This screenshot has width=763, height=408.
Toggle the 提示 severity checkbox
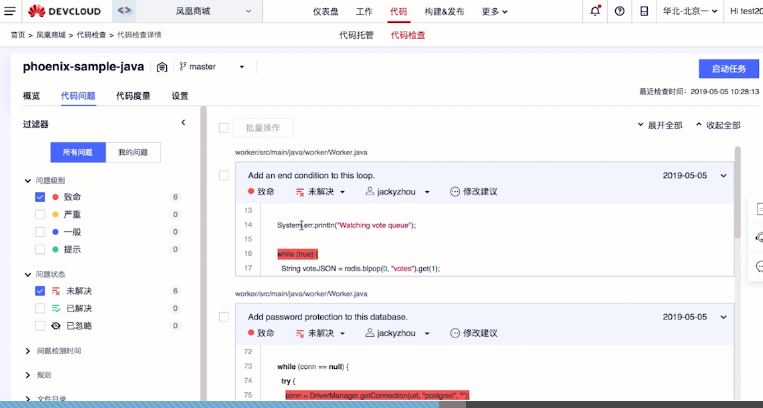(x=40, y=249)
